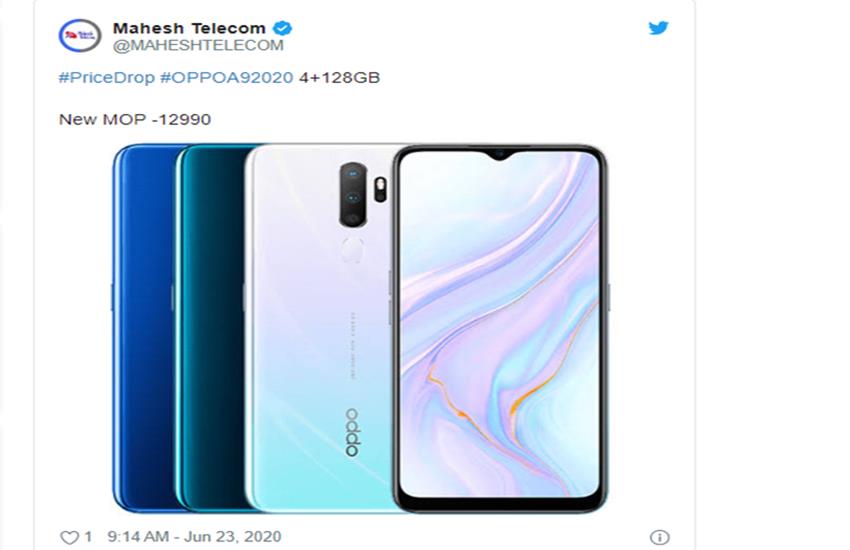Click the fingerprint sensor on the white phone

click(353, 249)
